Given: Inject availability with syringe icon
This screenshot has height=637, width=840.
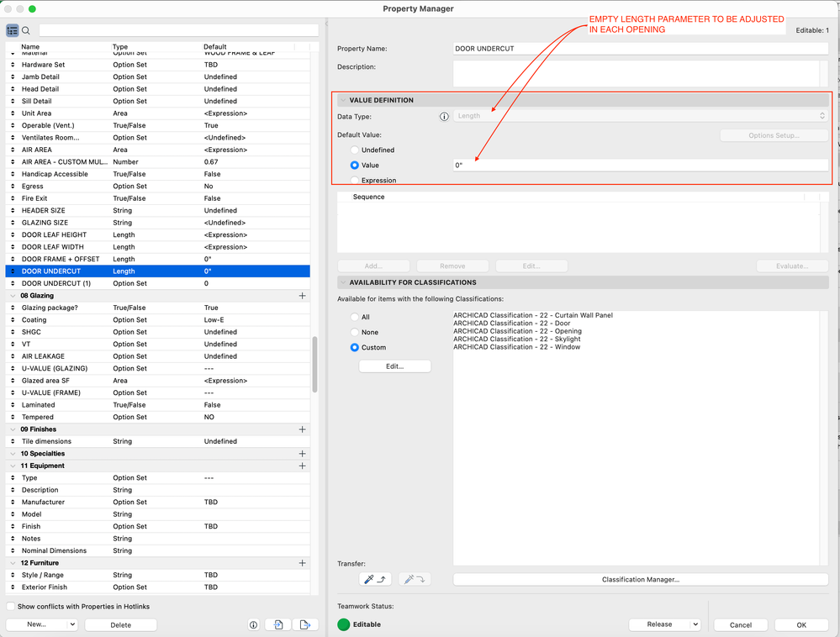Looking at the screenshot, I should click(x=415, y=579).
